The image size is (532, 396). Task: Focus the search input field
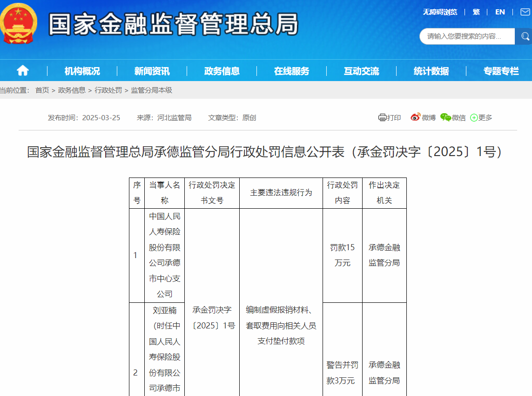click(x=467, y=36)
